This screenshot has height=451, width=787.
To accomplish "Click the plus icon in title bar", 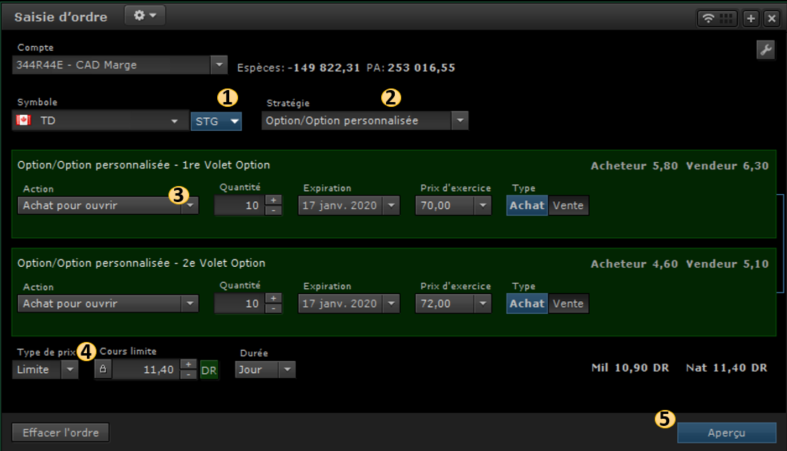I will tap(751, 18).
